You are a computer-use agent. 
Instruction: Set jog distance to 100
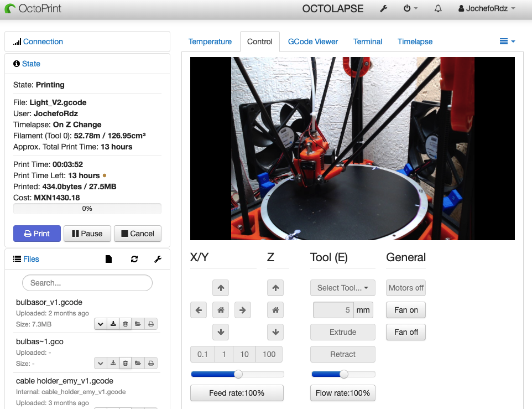coord(269,354)
